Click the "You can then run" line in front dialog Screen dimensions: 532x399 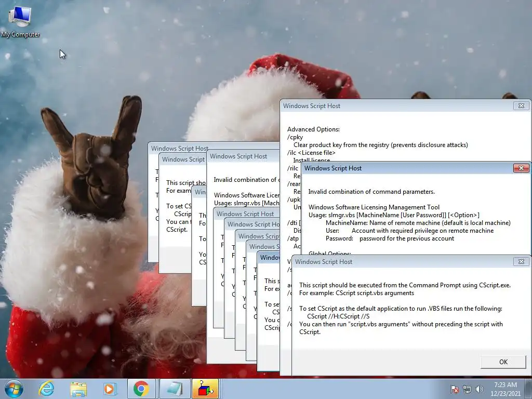401,324
